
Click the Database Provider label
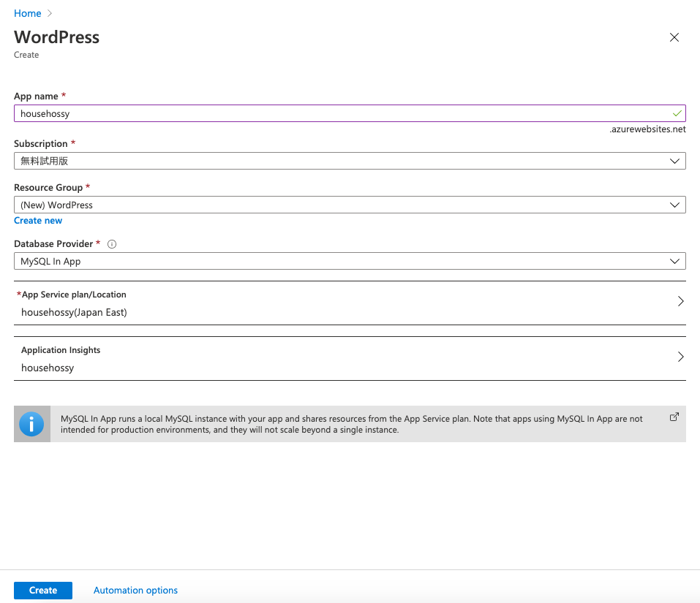point(53,244)
